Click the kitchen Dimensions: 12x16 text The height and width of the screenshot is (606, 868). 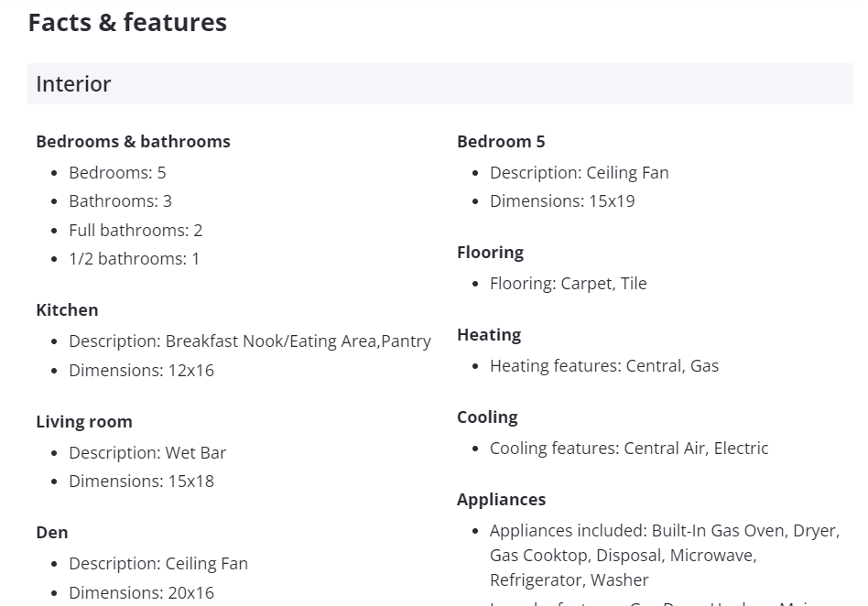pos(141,371)
